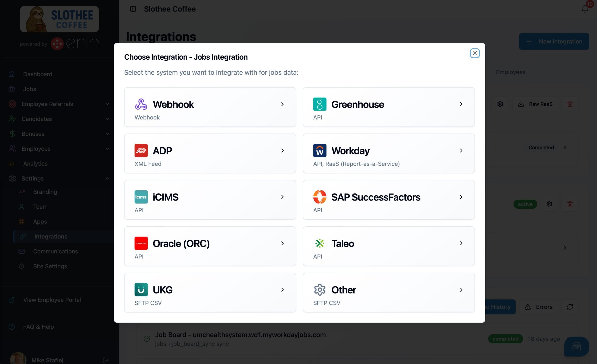Choose the SAP SuccessFactors integration option
This screenshot has height=364, width=597.
[x=388, y=200]
